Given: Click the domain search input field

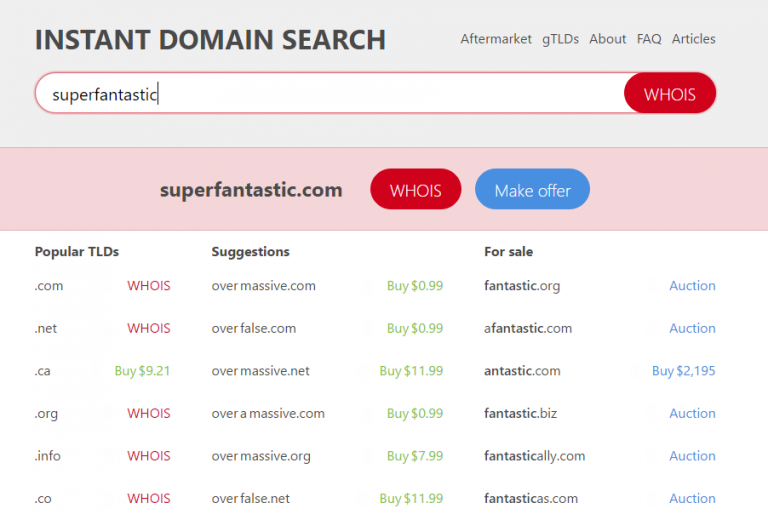Looking at the screenshot, I should tap(330, 95).
